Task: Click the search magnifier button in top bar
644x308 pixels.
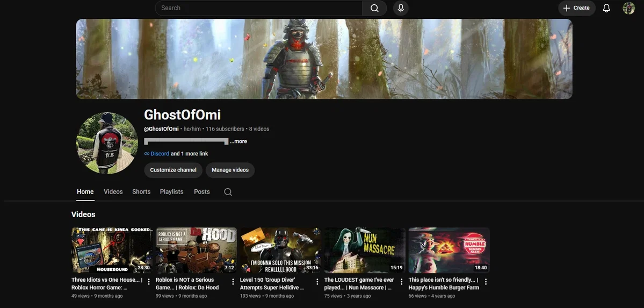Action: pyautogui.click(x=374, y=8)
